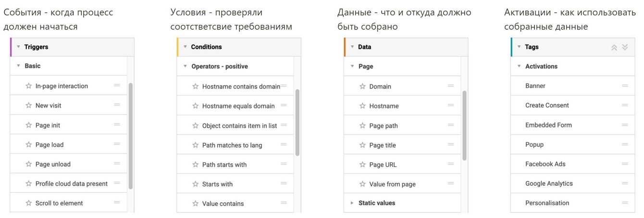Expand all sections in Tags panel
This screenshot has width=644, height=218.
[x=625, y=47]
